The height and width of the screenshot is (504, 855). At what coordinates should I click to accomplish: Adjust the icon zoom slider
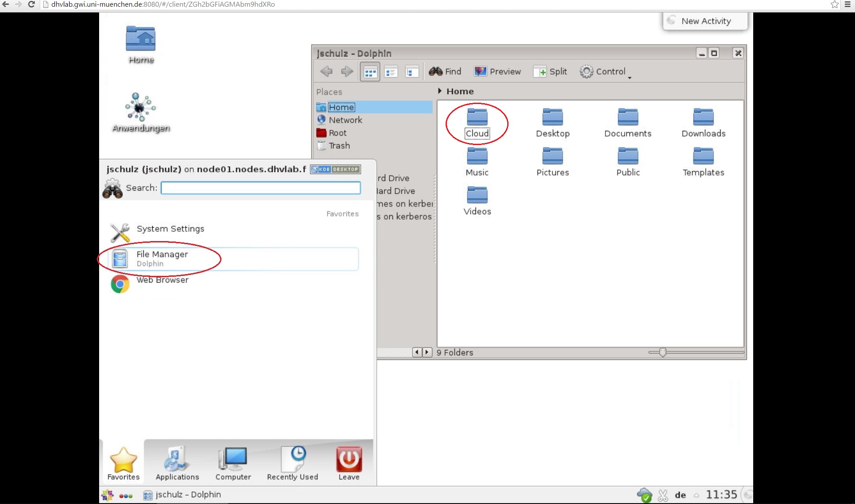(x=663, y=353)
